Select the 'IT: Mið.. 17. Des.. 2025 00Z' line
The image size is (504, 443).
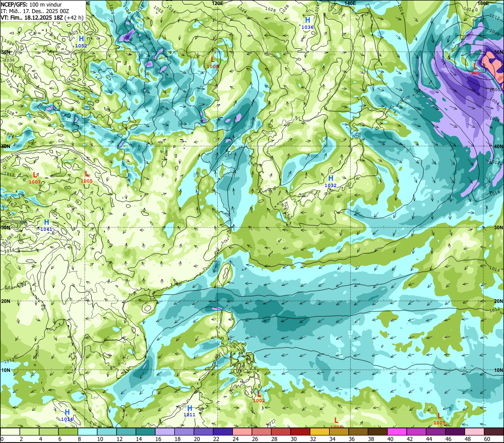(x=35, y=11)
